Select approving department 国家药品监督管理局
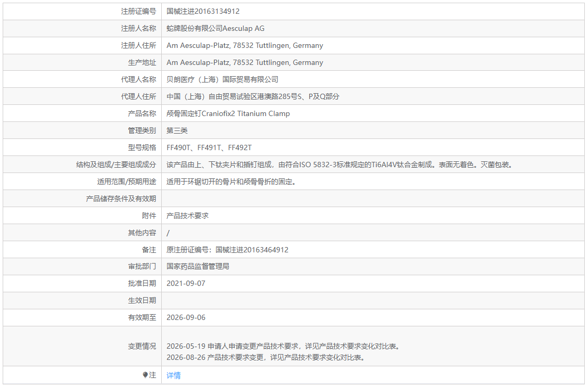 198,266
